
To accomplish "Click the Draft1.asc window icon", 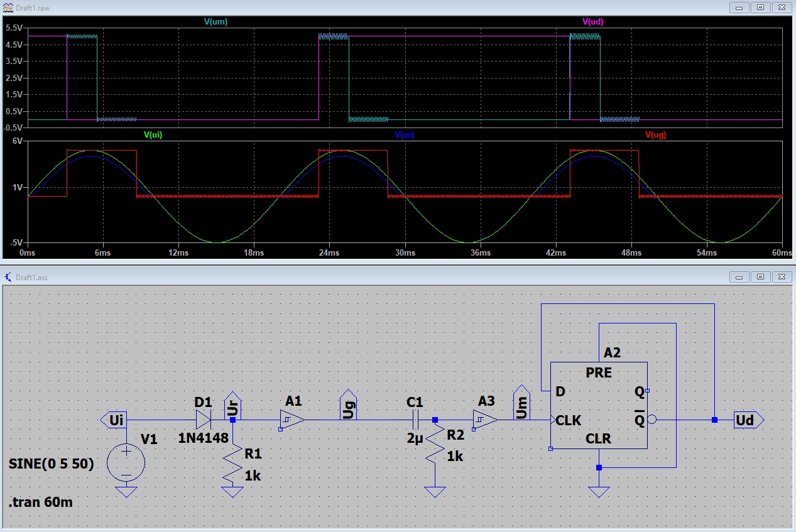I will tap(7, 276).
